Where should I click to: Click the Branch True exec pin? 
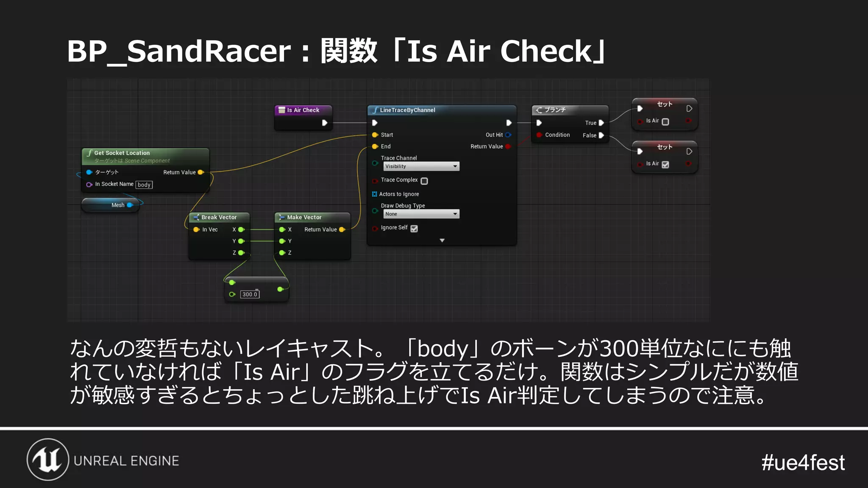pos(601,123)
